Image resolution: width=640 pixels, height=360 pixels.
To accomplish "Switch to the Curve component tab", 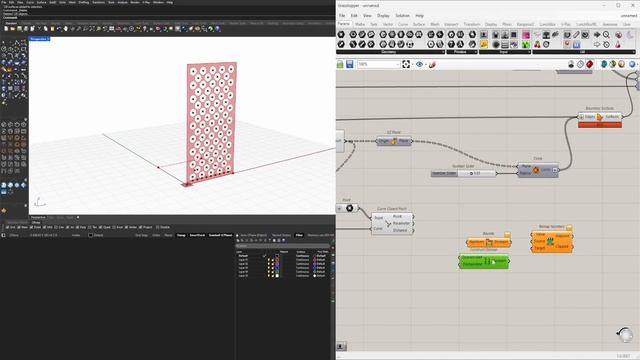I will pos(403,24).
